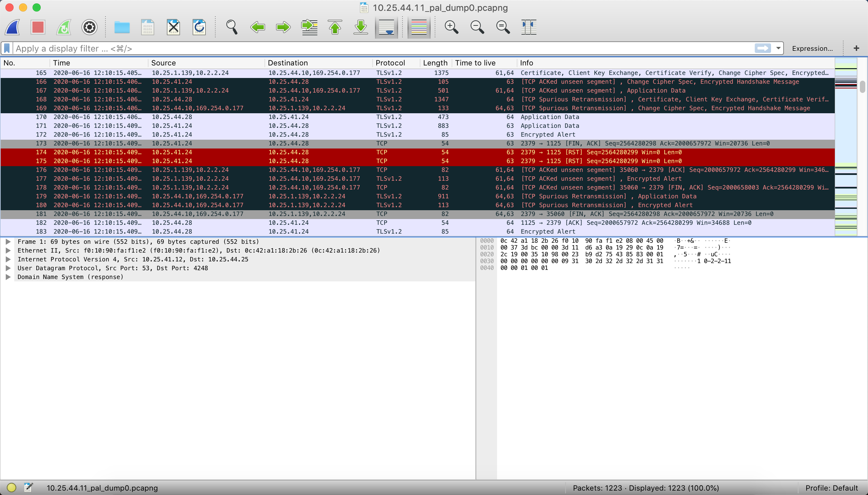The width and height of the screenshot is (868, 495).
Task: Sort by the Protocol column header
Action: [390, 63]
